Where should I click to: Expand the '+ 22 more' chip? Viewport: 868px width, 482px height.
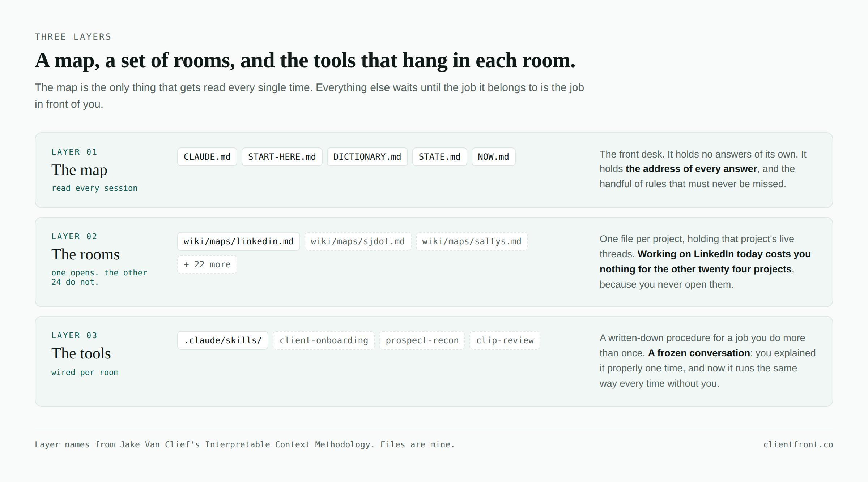pyautogui.click(x=207, y=264)
